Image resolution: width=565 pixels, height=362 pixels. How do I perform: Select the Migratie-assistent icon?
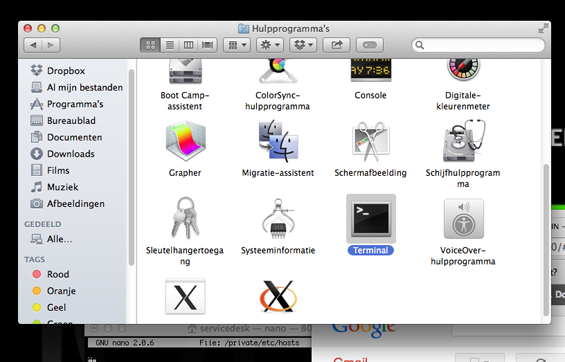click(x=278, y=141)
